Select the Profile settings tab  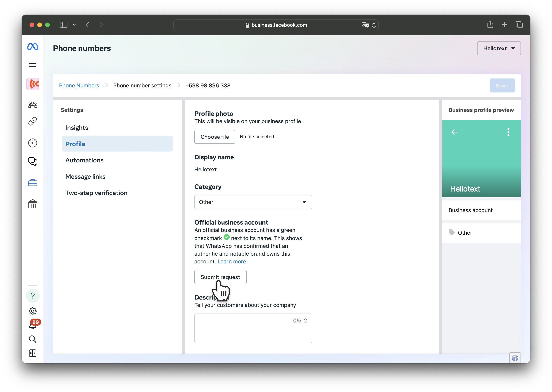coord(117,144)
